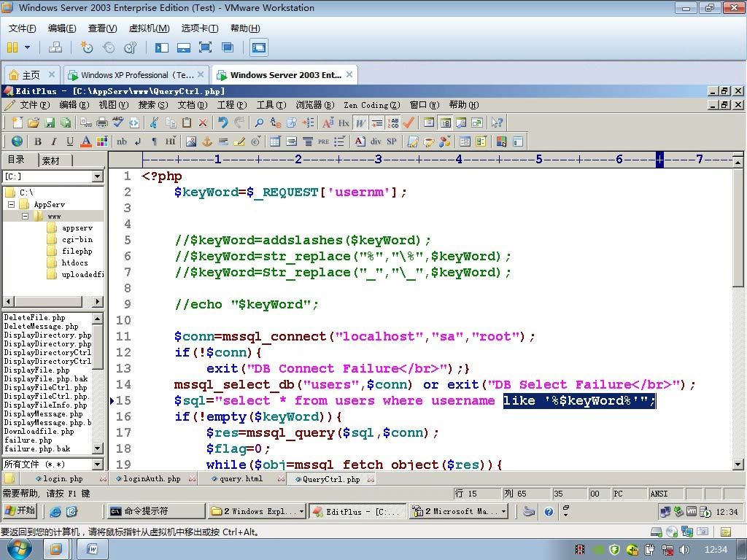Click the 开始 Start button in guest

point(20,511)
